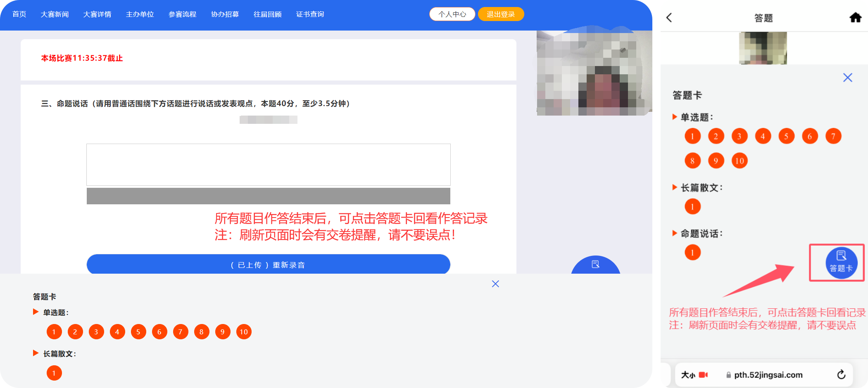This screenshot has width=868, height=388.
Task: Tap the 大小 text size control
Action: coord(688,375)
